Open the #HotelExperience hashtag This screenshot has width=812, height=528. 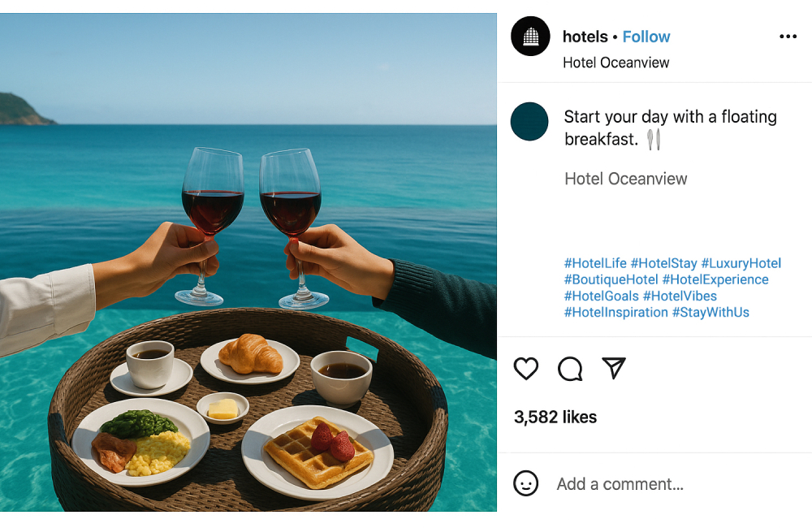click(x=715, y=279)
